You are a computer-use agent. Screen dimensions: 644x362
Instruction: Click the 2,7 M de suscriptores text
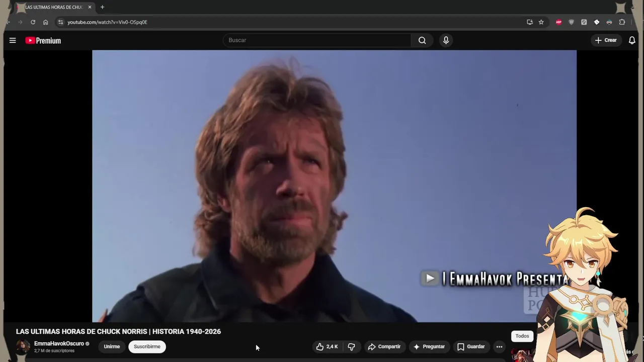click(54, 351)
